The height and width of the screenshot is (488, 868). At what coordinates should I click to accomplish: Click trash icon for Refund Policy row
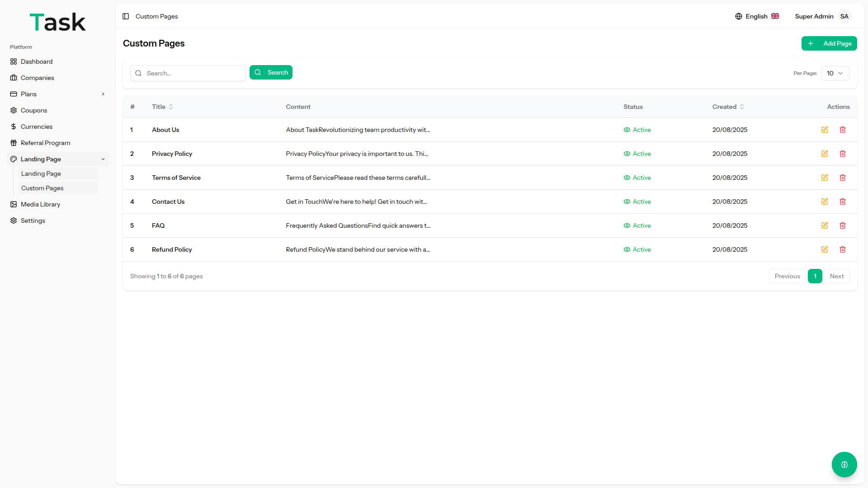tap(843, 249)
